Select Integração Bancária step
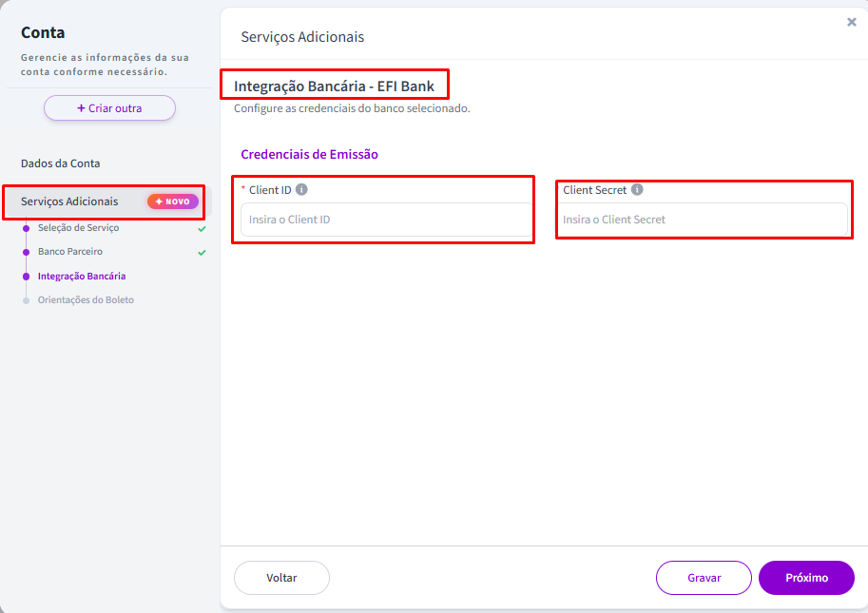Viewport: 868px width, 613px height. pos(82,276)
